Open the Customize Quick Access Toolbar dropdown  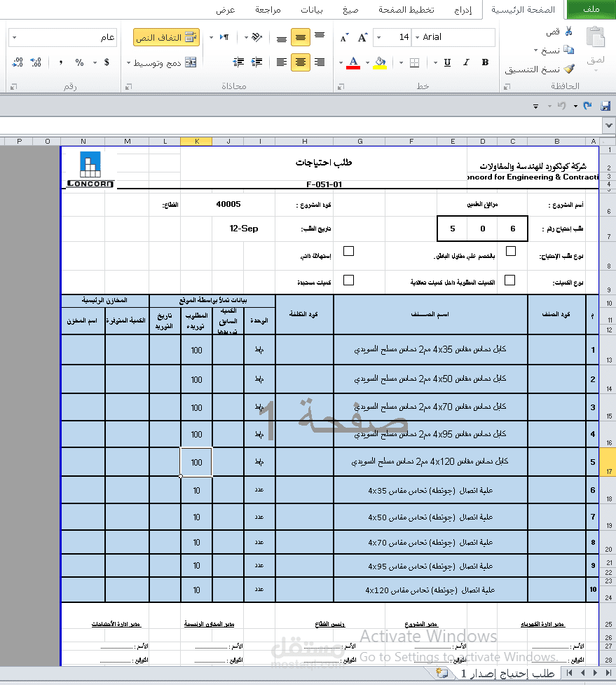(535, 106)
